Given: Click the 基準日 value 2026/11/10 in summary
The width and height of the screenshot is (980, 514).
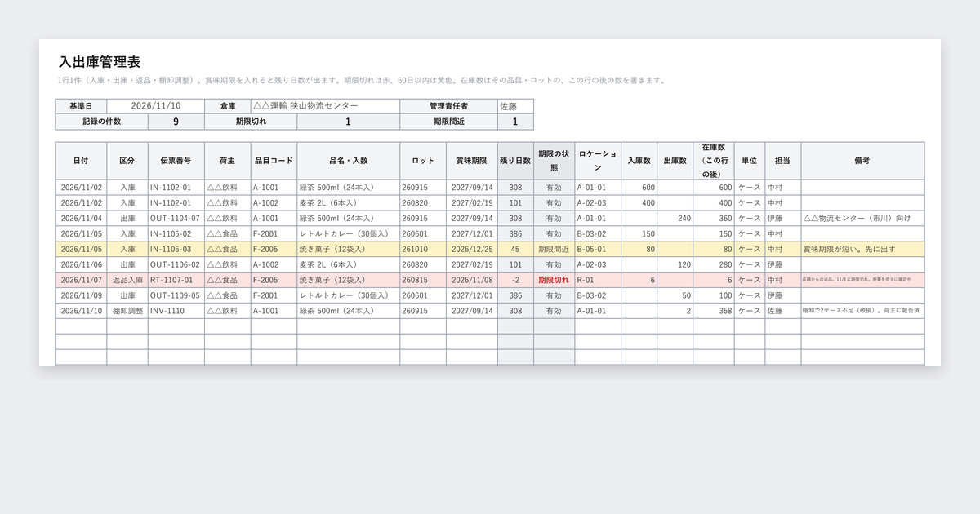Looking at the screenshot, I should click(x=155, y=106).
